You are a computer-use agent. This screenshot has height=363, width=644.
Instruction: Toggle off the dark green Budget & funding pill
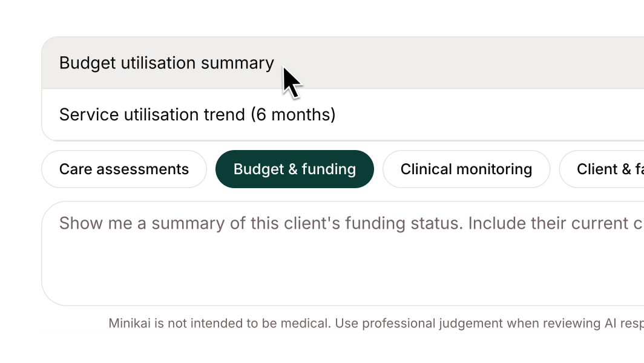[x=295, y=169]
